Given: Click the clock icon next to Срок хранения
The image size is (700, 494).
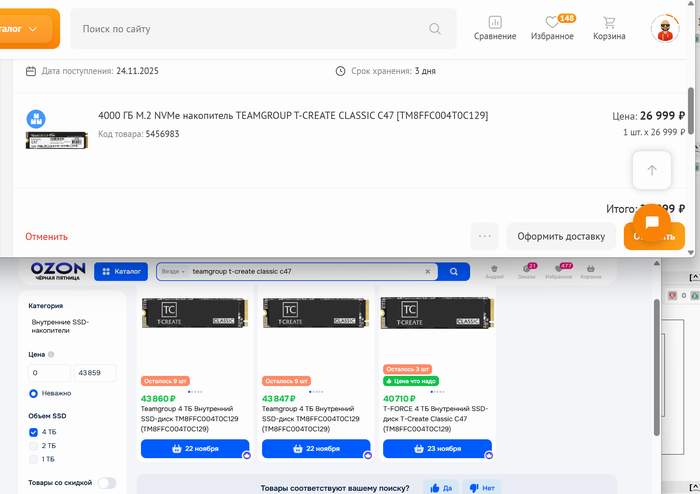Looking at the screenshot, I should click(x=340, y=71).
